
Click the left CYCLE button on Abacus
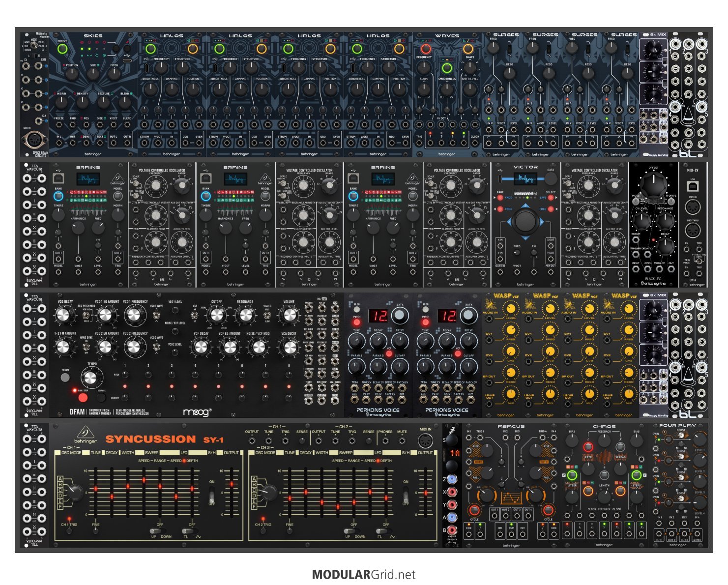pos(474,510)
